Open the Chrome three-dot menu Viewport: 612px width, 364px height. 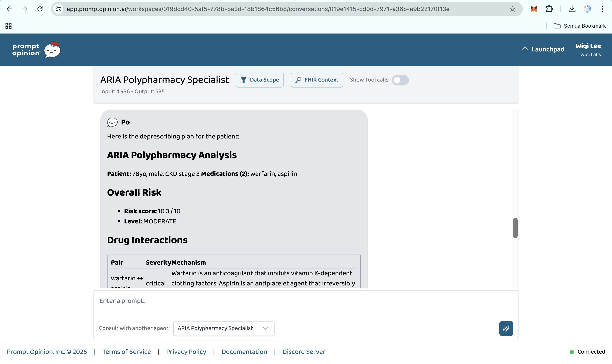[602, 9]
